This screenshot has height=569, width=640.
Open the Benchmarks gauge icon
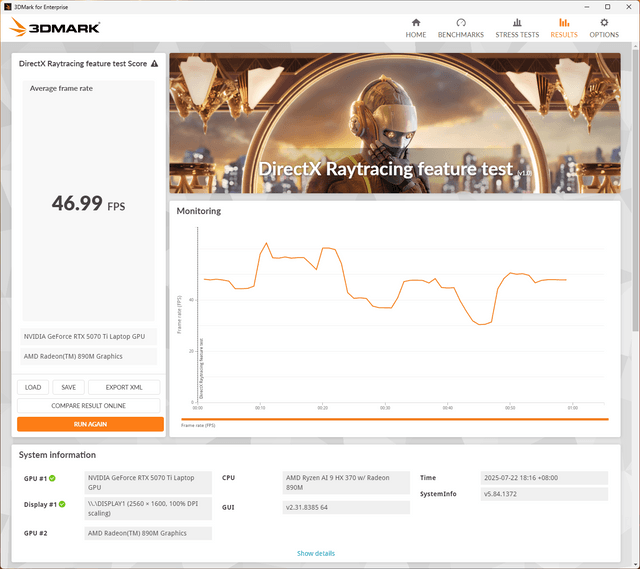tap(461, 22)
